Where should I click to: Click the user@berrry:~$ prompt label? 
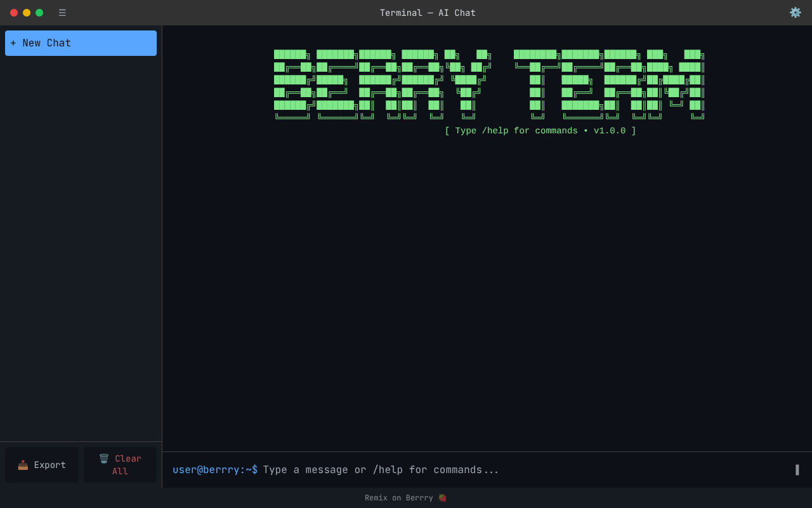[215, 470]
